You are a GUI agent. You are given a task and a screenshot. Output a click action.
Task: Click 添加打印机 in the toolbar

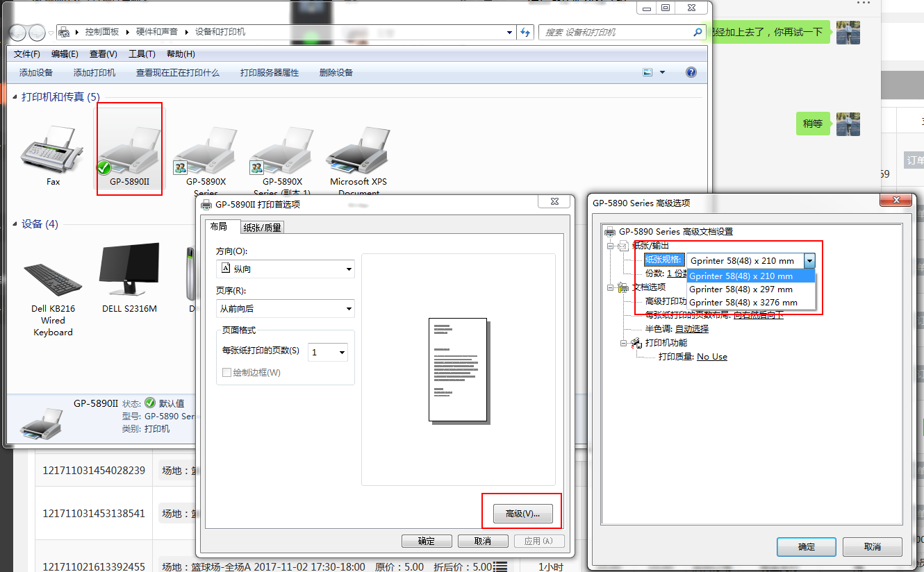[x=94, y=72]
